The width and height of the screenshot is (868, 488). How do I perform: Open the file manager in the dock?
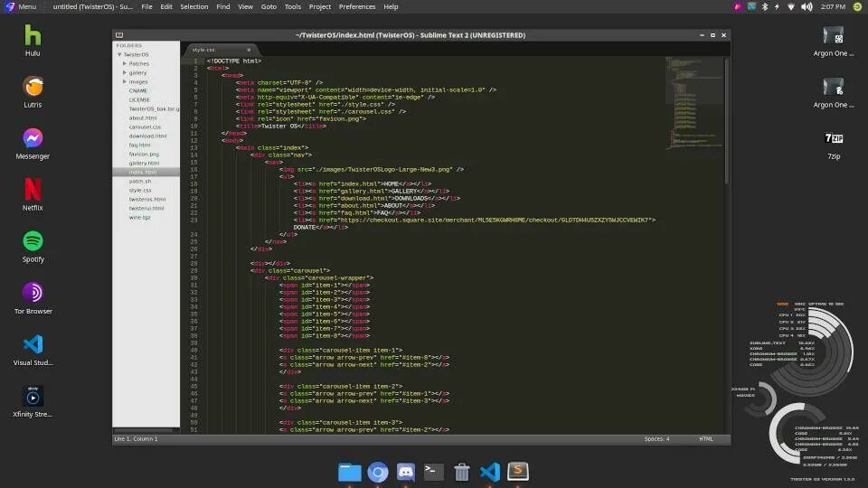pos(349,472)
